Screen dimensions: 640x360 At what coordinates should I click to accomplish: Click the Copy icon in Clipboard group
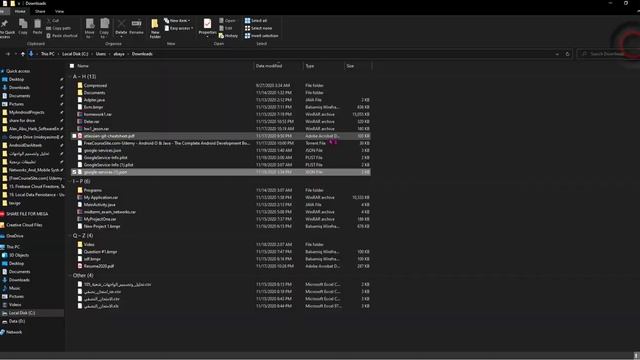pos(23,24)
